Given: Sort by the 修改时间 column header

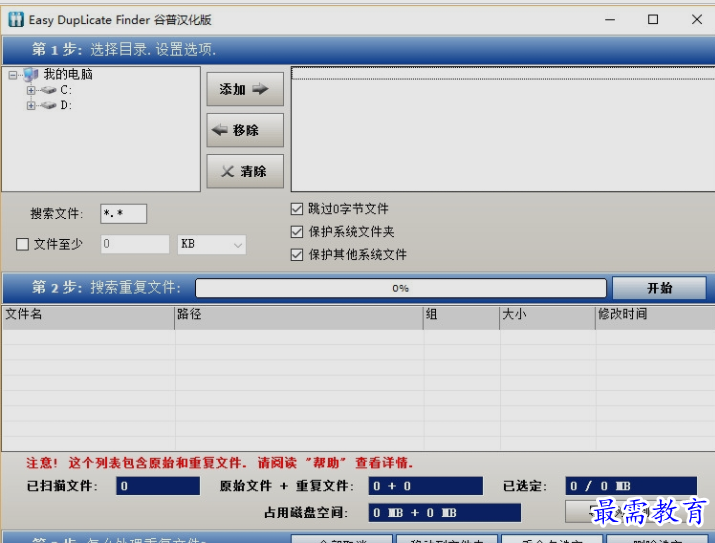Looking at the screenshot, I should coord(655,318).
